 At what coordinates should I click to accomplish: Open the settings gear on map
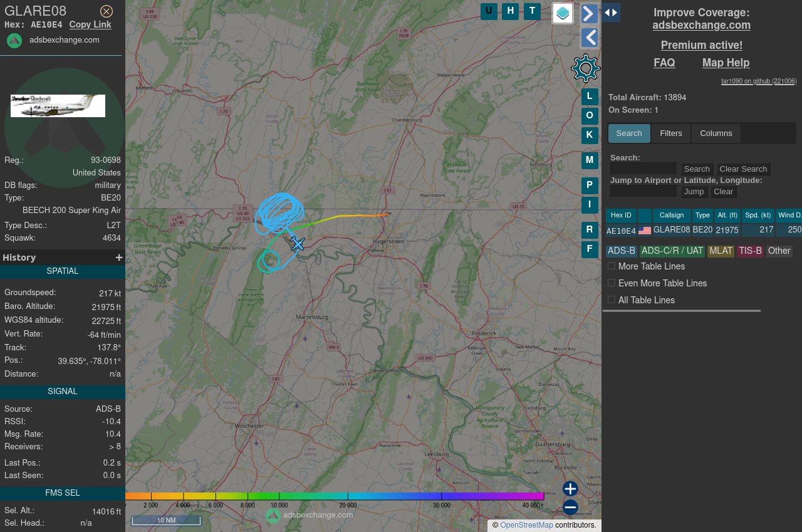click(x=586, y=68)
